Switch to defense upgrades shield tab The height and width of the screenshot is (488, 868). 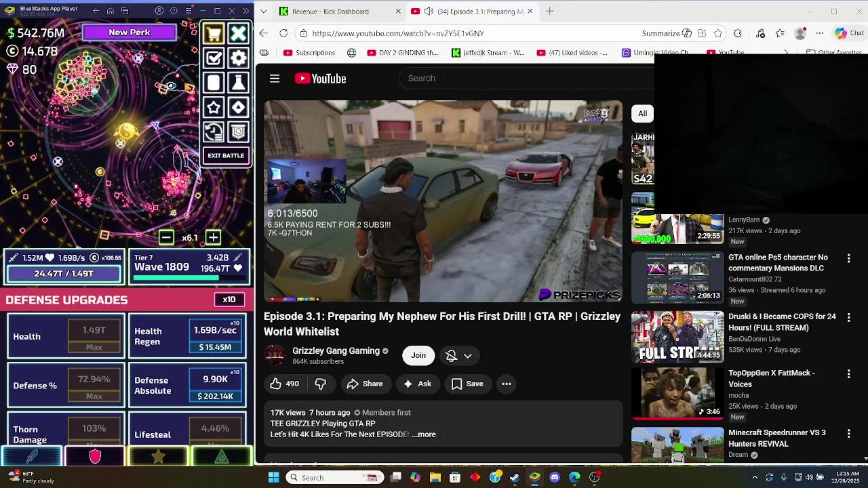click(95, 456)
